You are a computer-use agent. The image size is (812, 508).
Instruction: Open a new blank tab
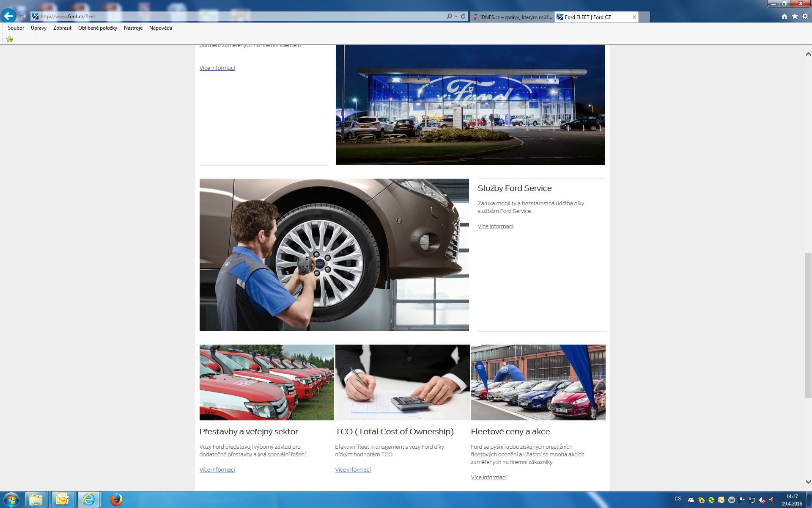(x=645, y=17)
